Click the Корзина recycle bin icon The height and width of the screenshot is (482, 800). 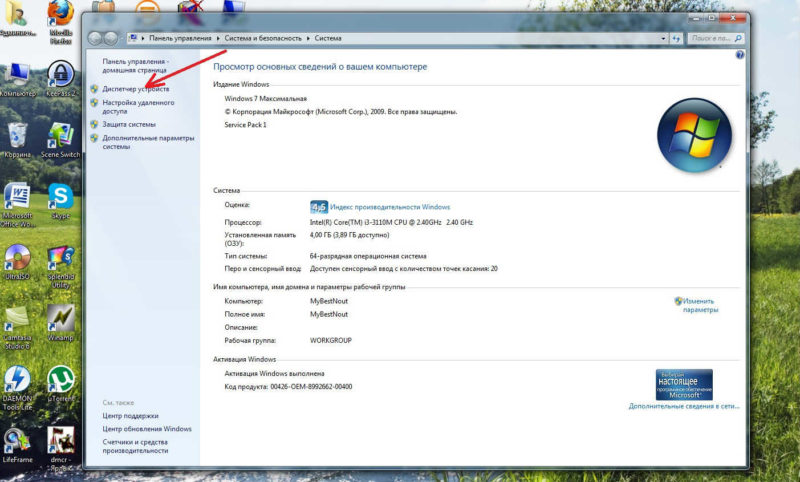(x=17, y=136)
